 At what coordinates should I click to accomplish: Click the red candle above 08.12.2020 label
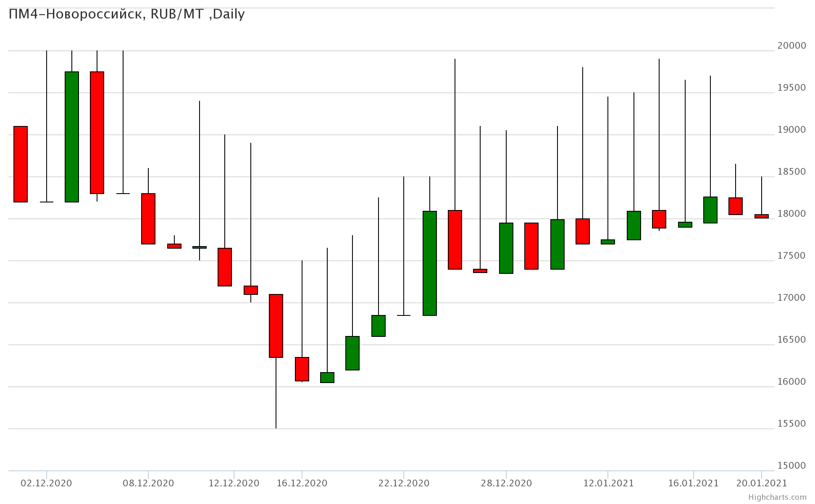(148, 218)
